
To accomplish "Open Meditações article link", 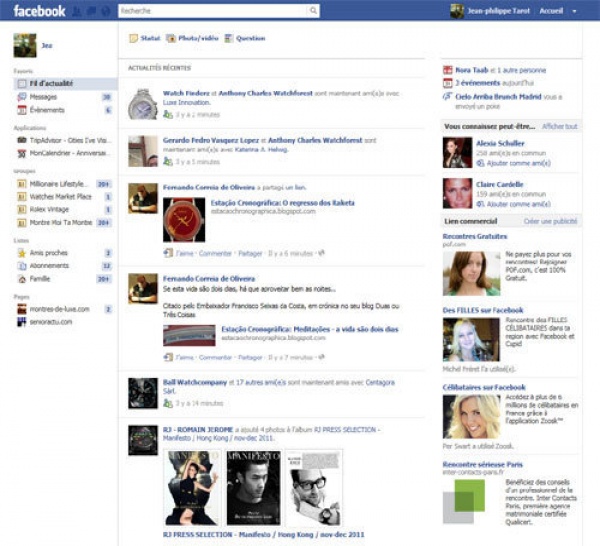I will click(310, 329).
